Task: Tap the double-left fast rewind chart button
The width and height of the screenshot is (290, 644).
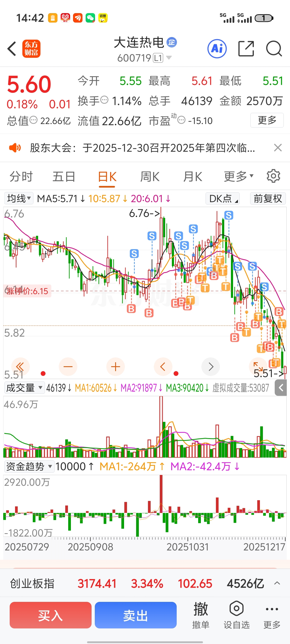Action: pyautogui.click(x=20, y=367)
